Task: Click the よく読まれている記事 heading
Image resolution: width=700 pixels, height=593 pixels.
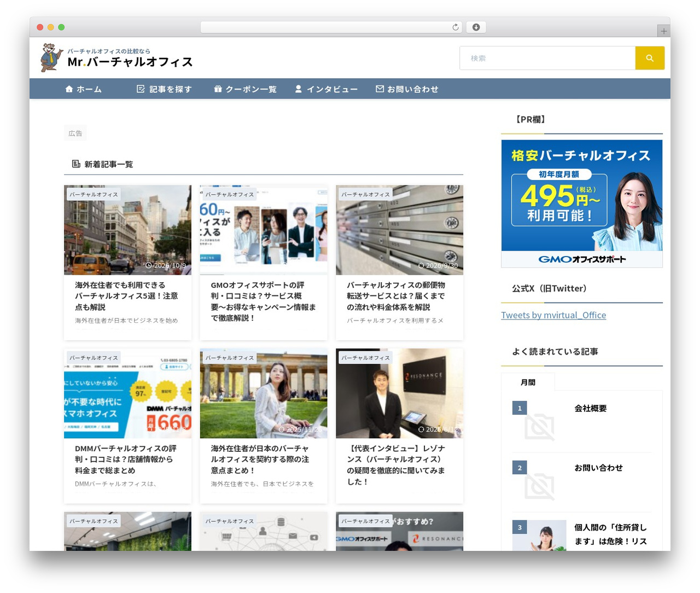Action: coord(555,351)
